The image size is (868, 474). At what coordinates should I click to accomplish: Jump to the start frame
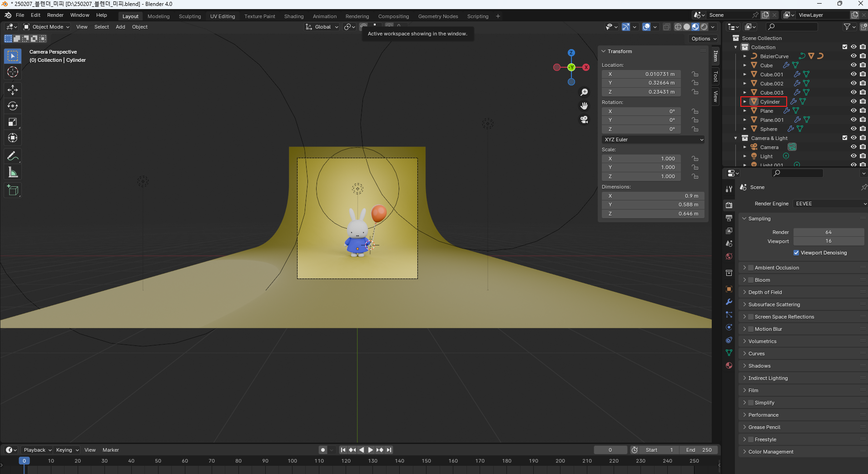[x=343, y=450]
